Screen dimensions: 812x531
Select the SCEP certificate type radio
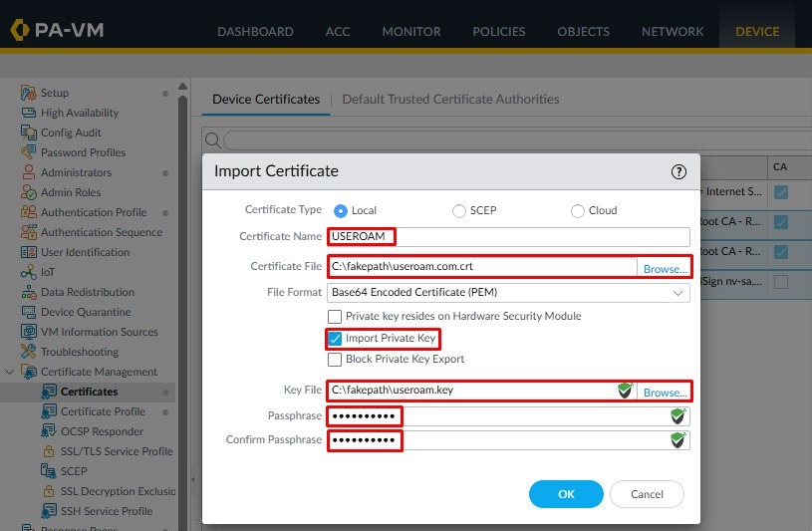coord(459,211)
